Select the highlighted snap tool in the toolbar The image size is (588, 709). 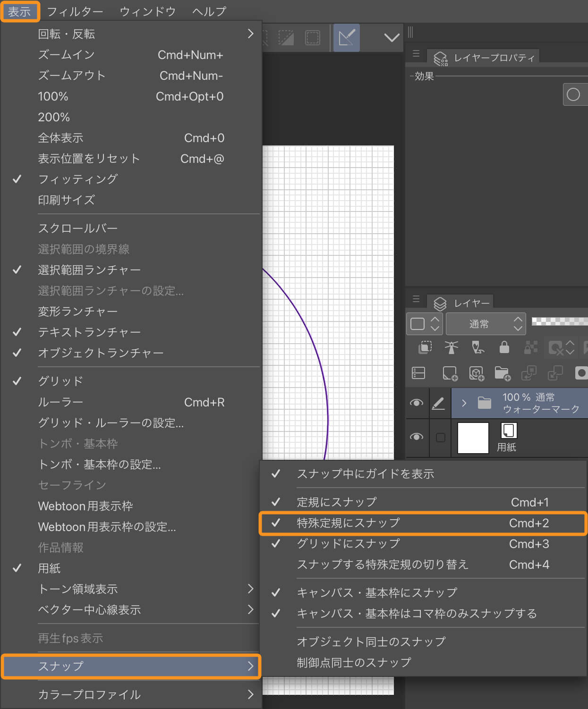tap(346, 38)
